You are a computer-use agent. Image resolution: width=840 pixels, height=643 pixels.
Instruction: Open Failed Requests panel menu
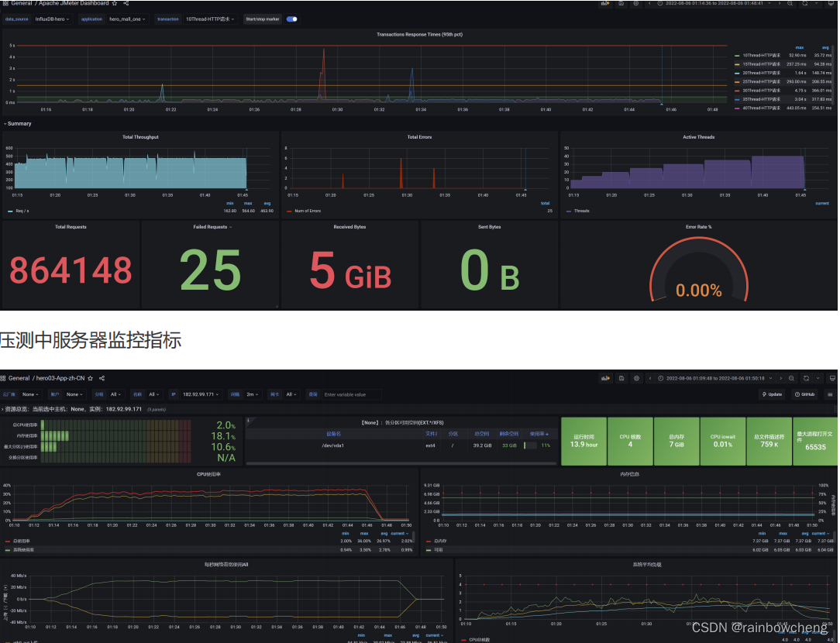click(x=212, y=227)
